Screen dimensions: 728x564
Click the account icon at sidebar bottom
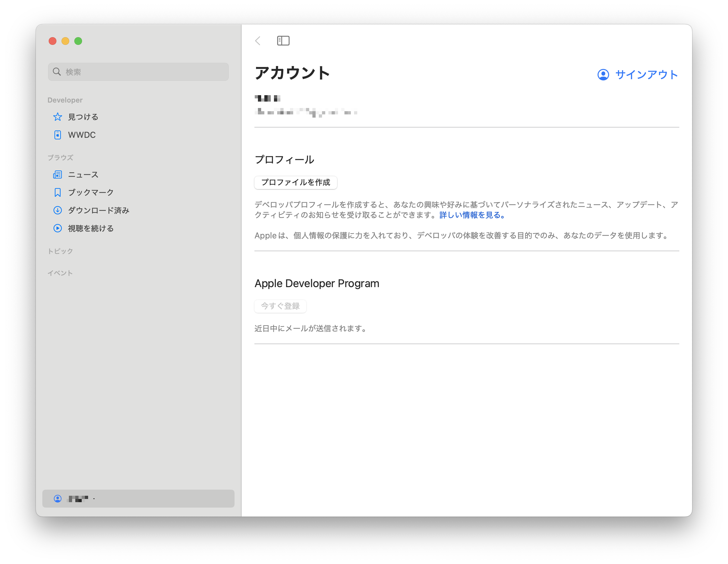pyautogui.click(x=57, y=499)
